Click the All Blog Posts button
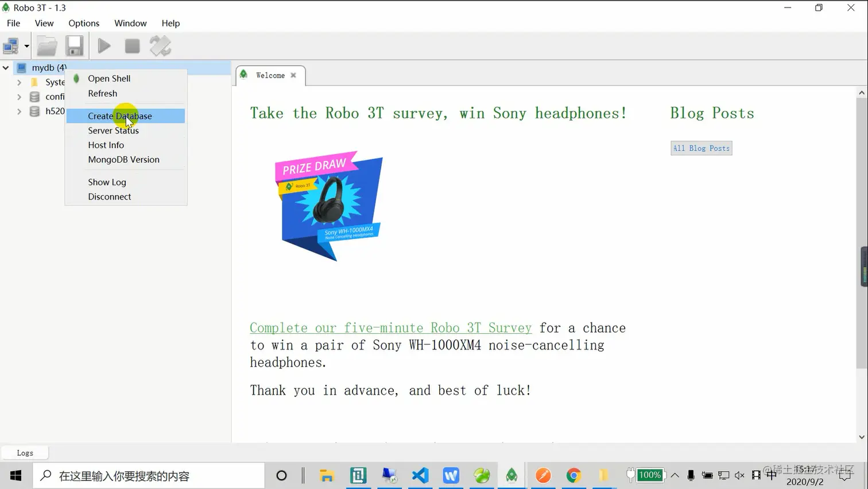Screen dimensions: 868x489 click(x=702, y=148)
